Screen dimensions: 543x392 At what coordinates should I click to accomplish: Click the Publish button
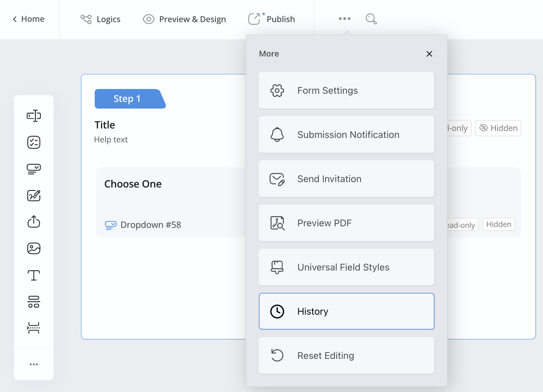point(272,19)
